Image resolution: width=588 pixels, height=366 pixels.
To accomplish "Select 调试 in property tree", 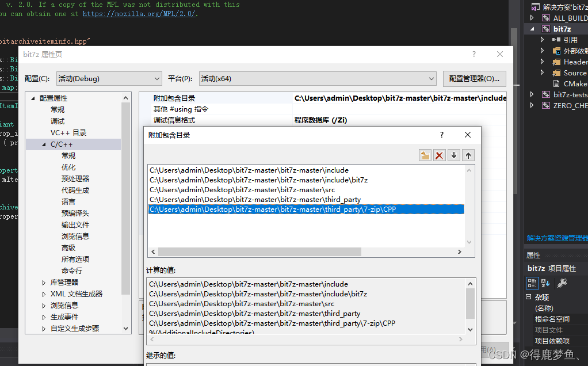I will (x=58, y=121).
